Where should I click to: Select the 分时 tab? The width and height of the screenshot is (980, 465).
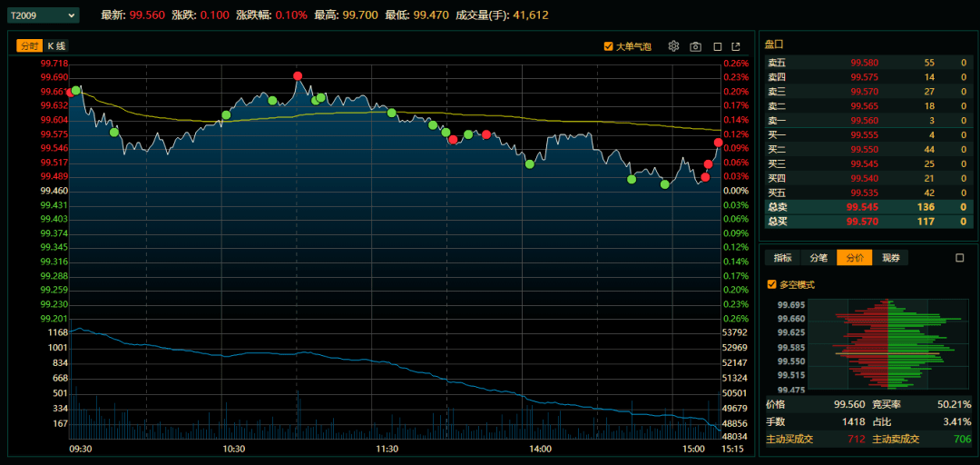pyautogui.click(x=29, y=46)
